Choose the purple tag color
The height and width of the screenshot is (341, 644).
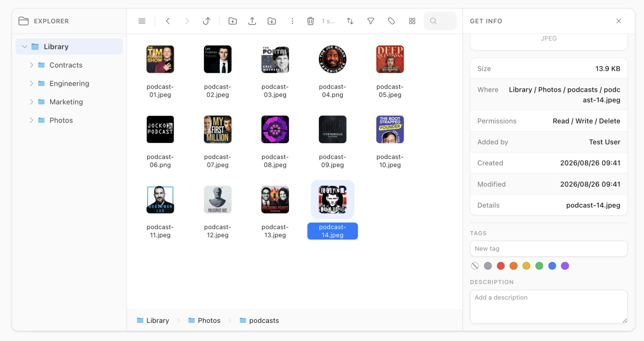point(565,266)
